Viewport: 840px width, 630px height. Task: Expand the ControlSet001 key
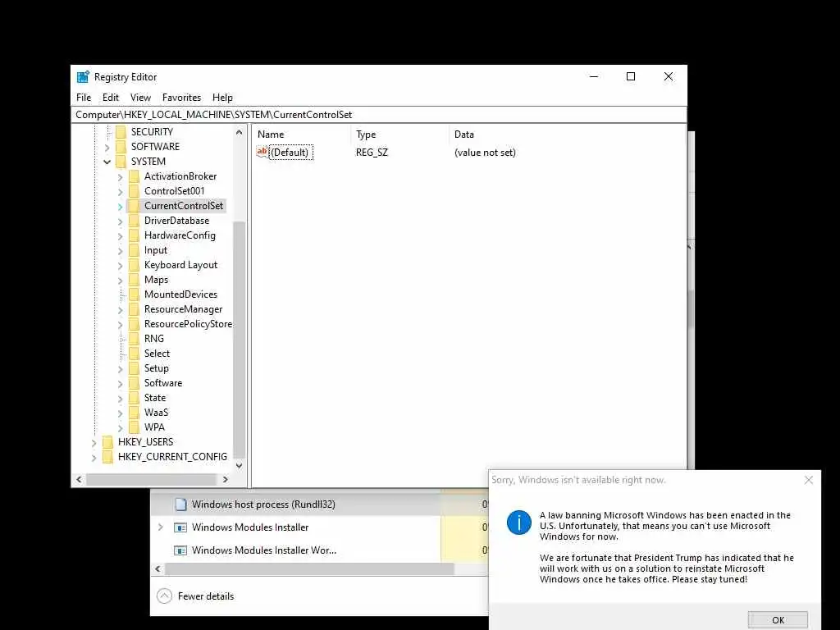[120, 191]
